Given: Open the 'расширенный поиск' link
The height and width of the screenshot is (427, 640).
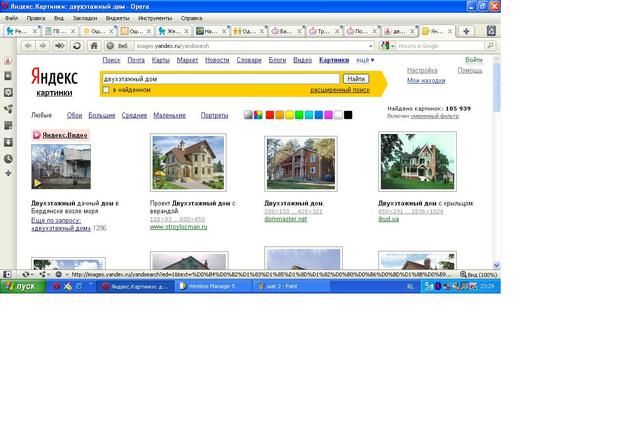Looking at the screenshot, I should pos(340,90).
